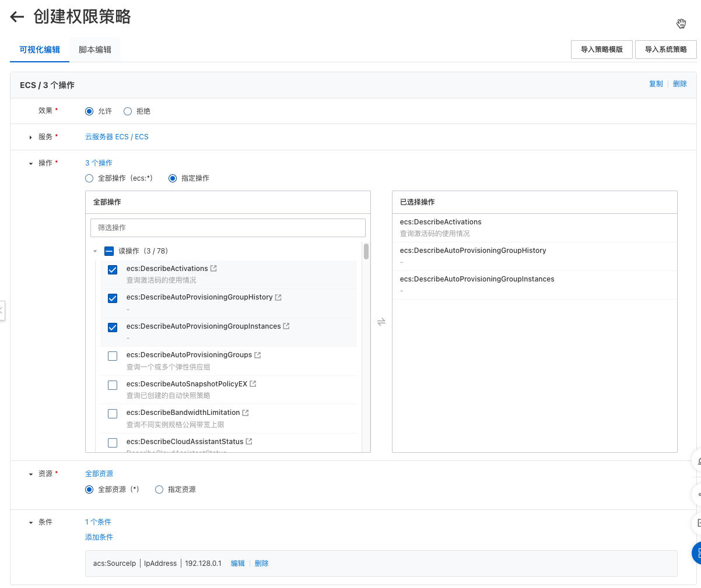Choose the 指定资源 radio option
This screenshot has width=701, height=588.
coord(159,490)
